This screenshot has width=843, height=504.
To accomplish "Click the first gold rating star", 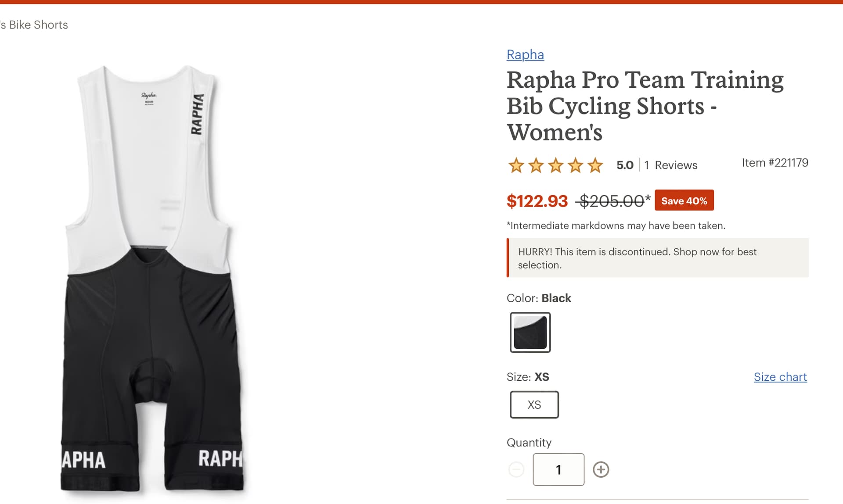I will pos(516,165).
